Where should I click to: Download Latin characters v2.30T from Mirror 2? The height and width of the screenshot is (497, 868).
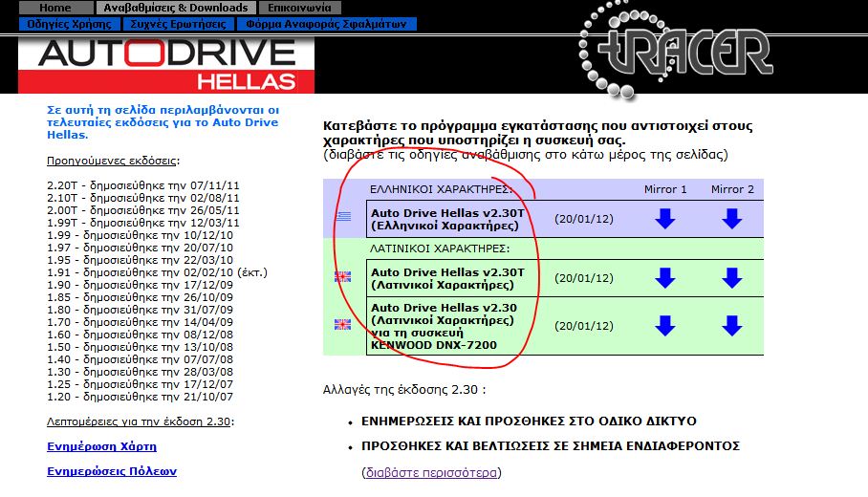[x=732, y=278]
